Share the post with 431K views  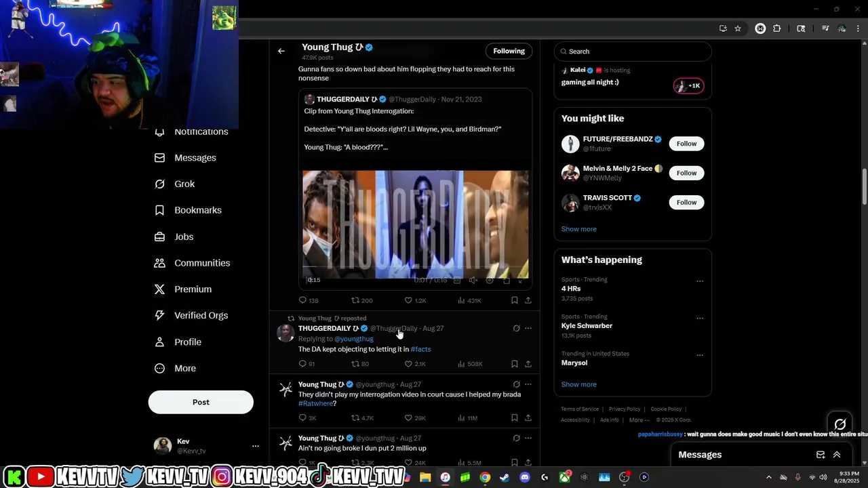tap(528, 300)
